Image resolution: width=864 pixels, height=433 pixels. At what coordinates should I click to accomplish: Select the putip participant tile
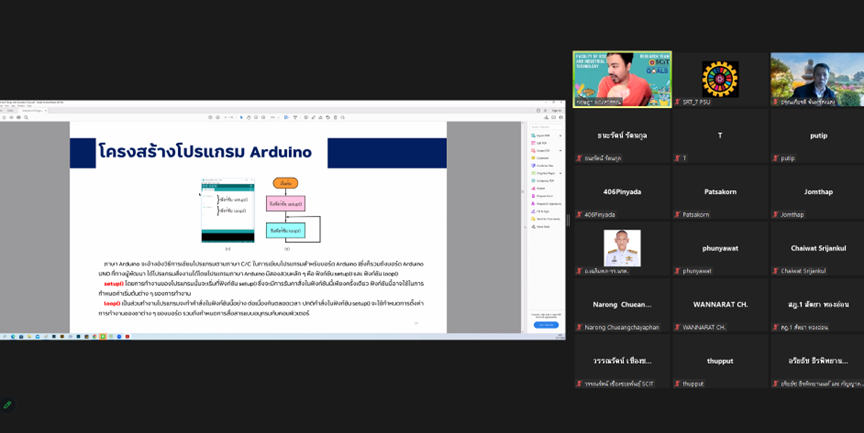point(818,136)
